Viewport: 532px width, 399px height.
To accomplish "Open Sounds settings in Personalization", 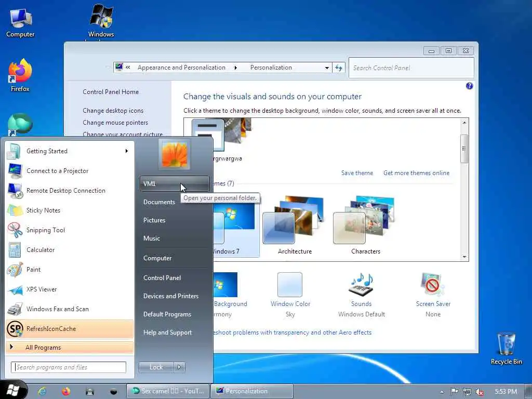I will (362, 295).
